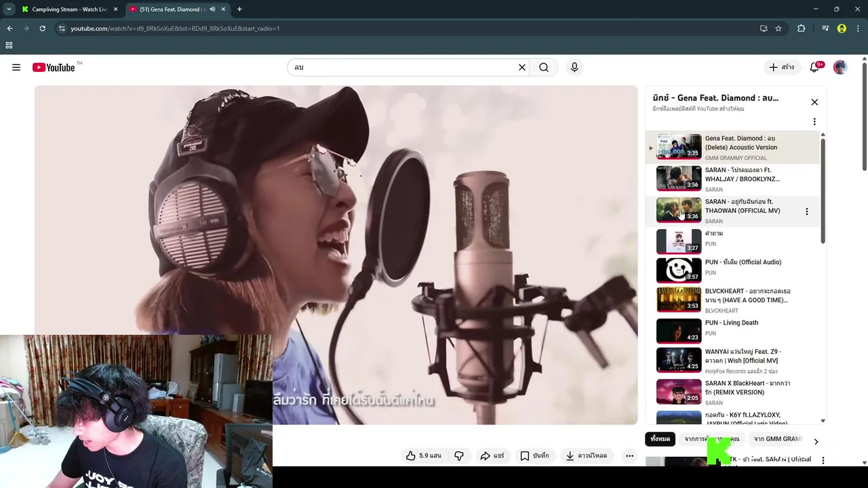Select the ทั้งหมด filter chip
The height and width of the screenshot is (488, 868).
(x=660, y=439)
